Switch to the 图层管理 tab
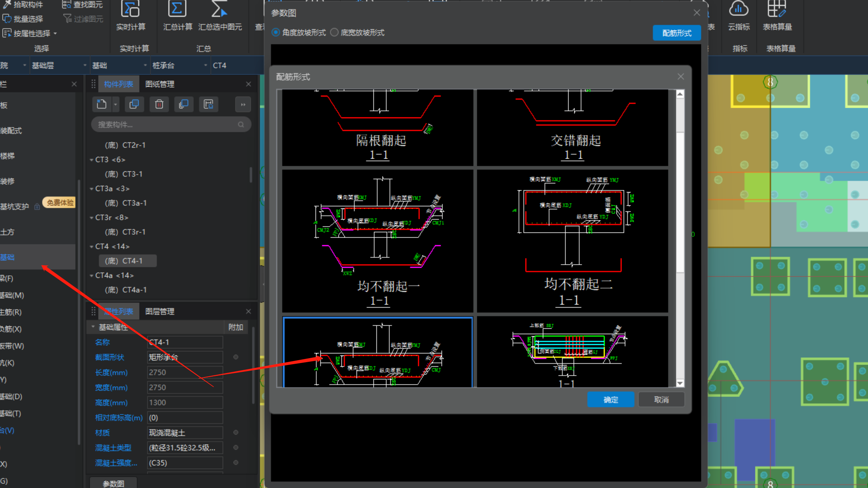The height and width of the screenshot is (488, 868). point(160,312)
